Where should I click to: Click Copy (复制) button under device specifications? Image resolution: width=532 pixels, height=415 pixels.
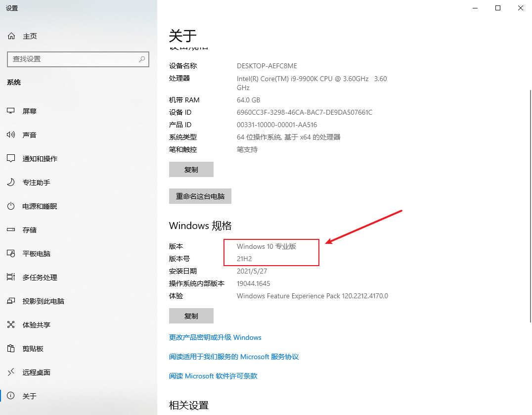coord(191,169)
